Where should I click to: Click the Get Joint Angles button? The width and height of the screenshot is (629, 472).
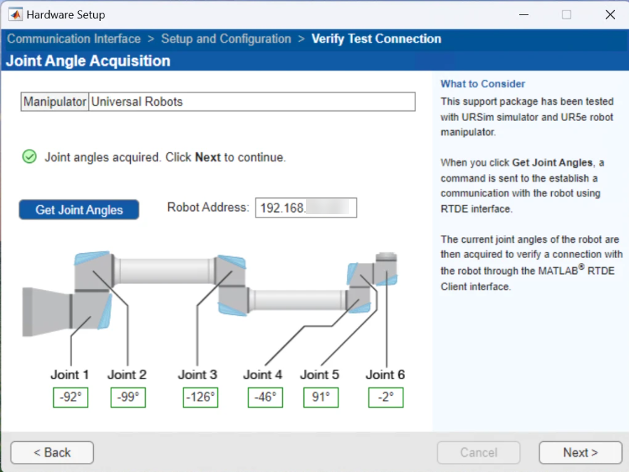pos(79,209)
